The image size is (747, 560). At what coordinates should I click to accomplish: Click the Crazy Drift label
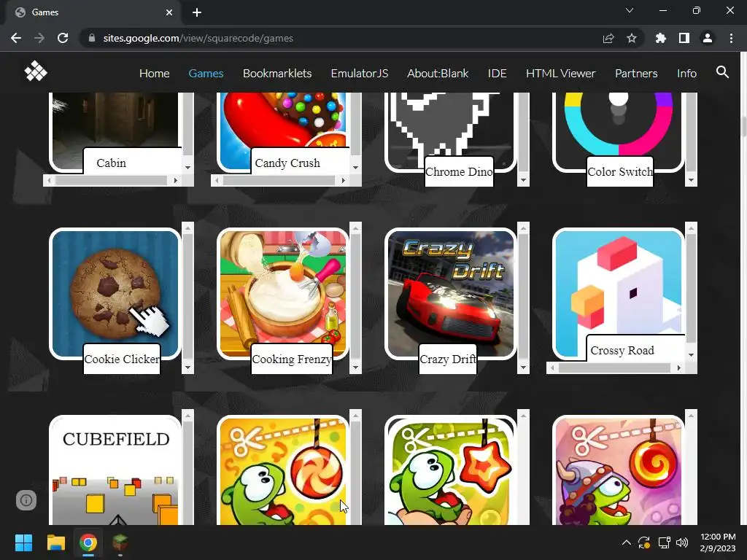click(x=448, y=359)
